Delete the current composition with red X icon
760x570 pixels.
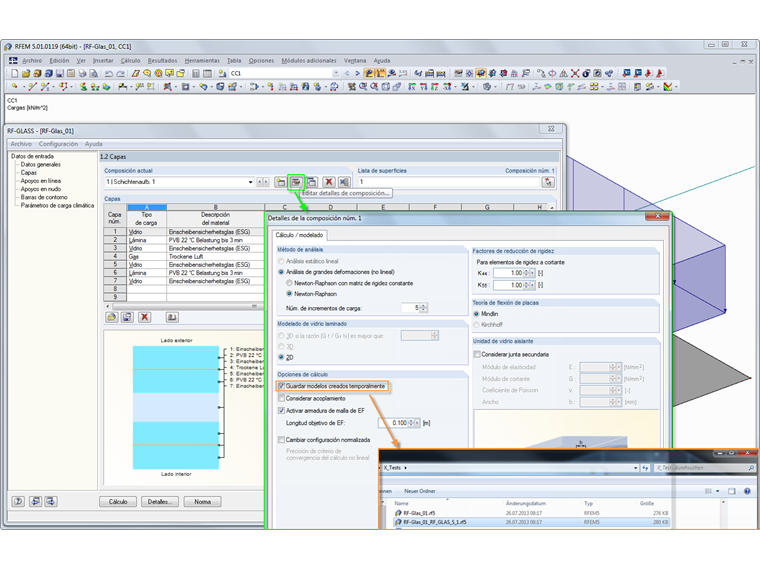pyautogui.click(x=329, y=182)
